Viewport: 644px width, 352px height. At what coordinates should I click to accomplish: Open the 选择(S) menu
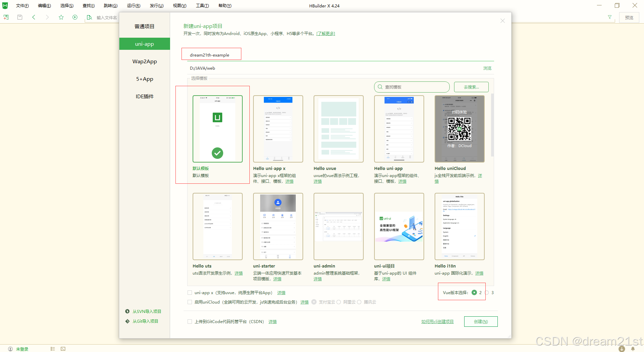click(67, 6)
